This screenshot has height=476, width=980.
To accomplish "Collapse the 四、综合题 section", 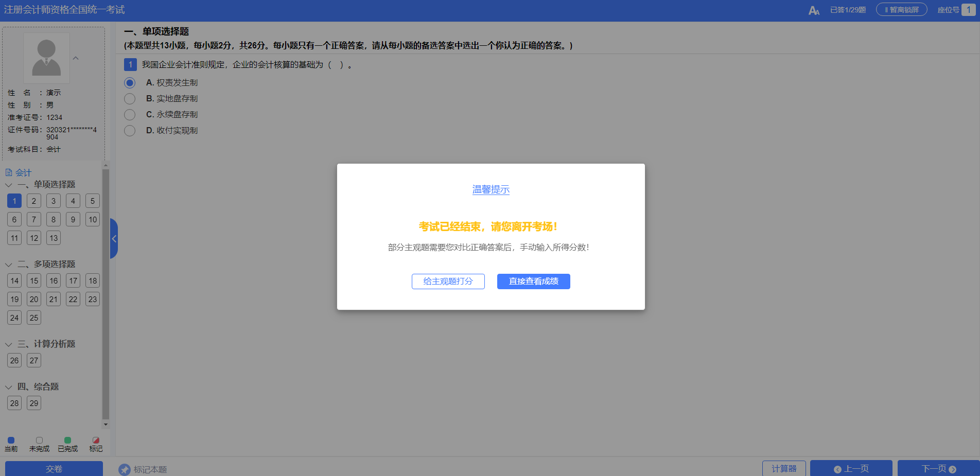I will click(8, 386).
